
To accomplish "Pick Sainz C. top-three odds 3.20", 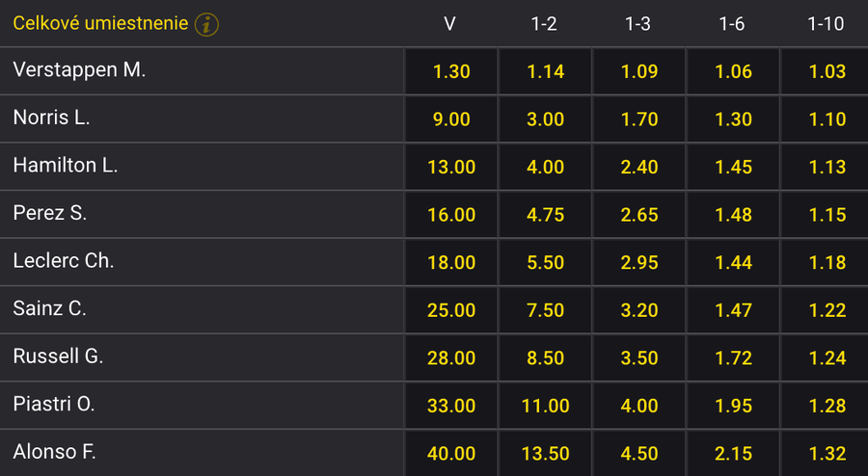I will (x=638, y=310).
